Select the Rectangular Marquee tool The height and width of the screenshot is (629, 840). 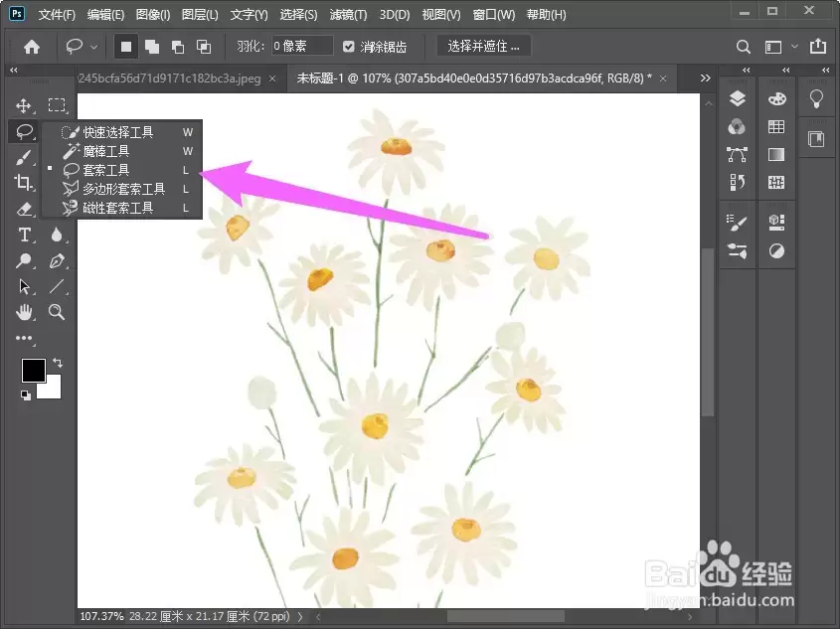(57, 105)
